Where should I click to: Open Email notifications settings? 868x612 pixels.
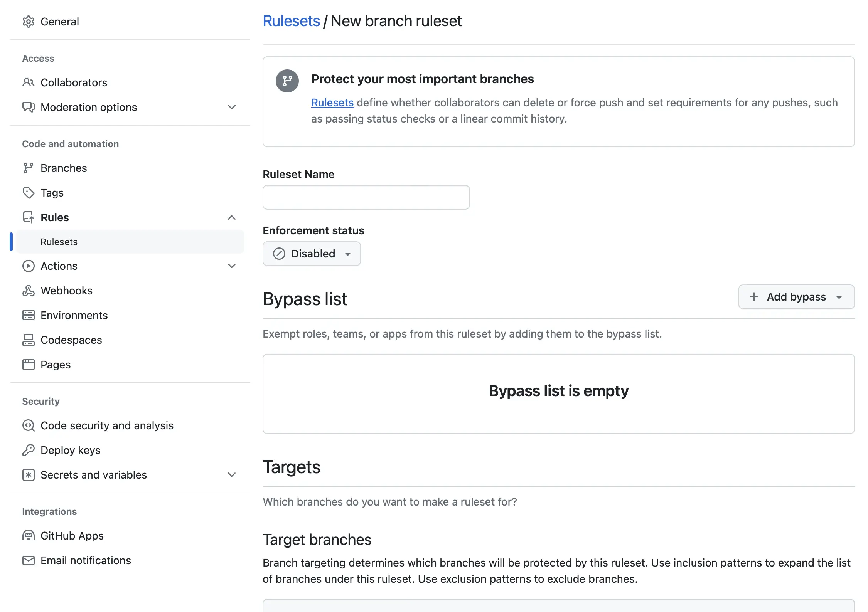tap(86, 560)
